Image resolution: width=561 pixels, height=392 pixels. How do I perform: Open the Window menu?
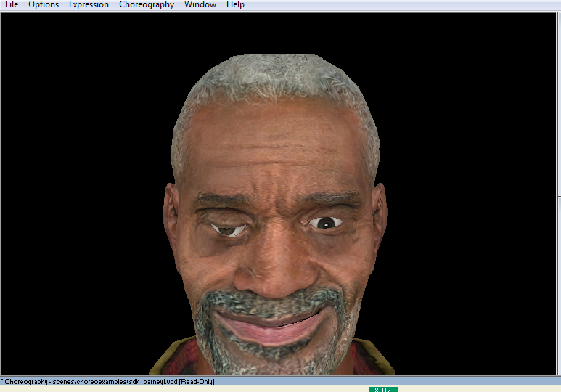point(200,4)
